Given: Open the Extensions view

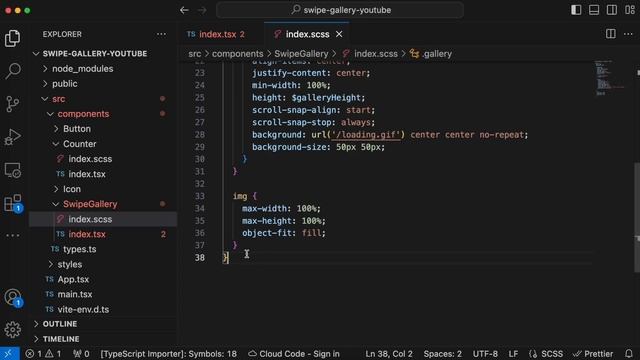Looking at the screenshot, I should click(12, 203).
